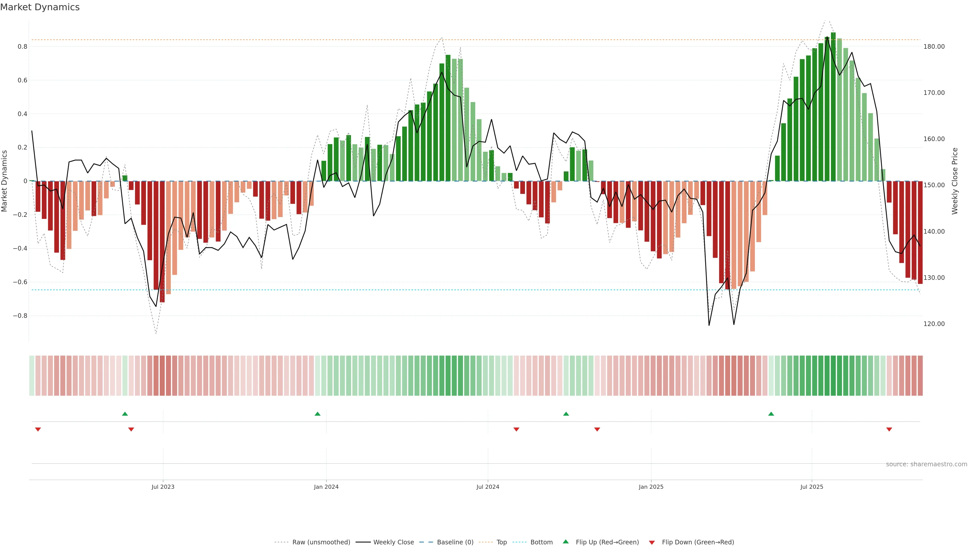Click the Top legend entry
This screenshot has height=551, width=980.
(501, 542)
